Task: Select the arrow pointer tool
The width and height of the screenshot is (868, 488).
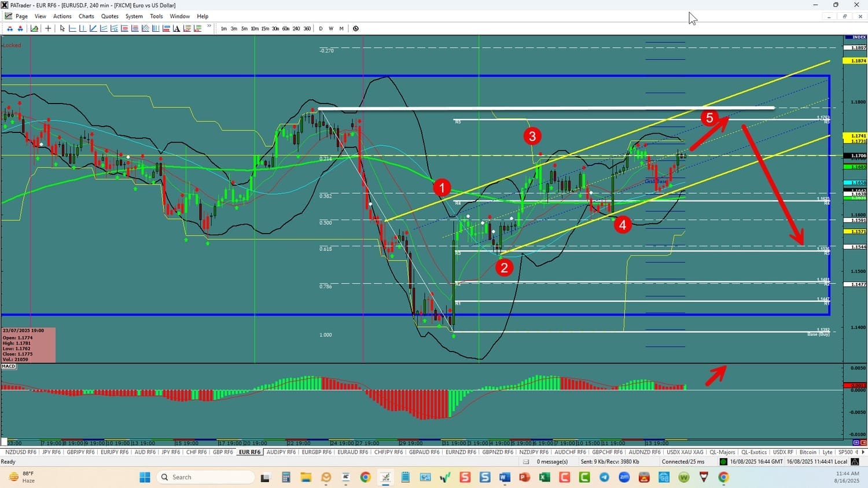Action: click(62, 28)
